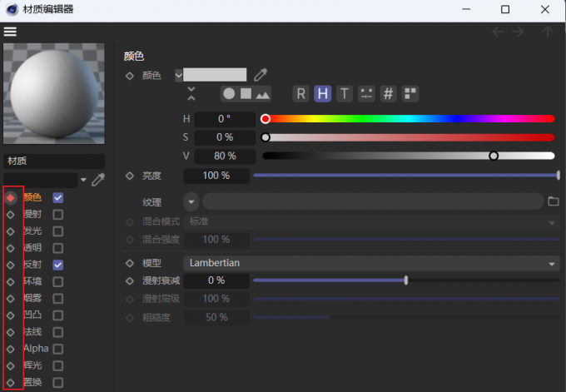Select the 凹凸 channel tab

click(32, 315)
